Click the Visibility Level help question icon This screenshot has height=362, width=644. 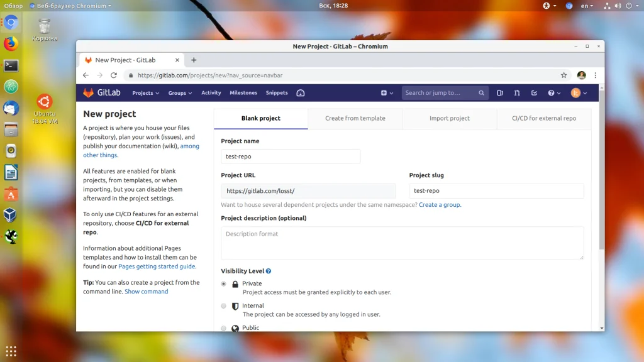(x=268, y=271)
